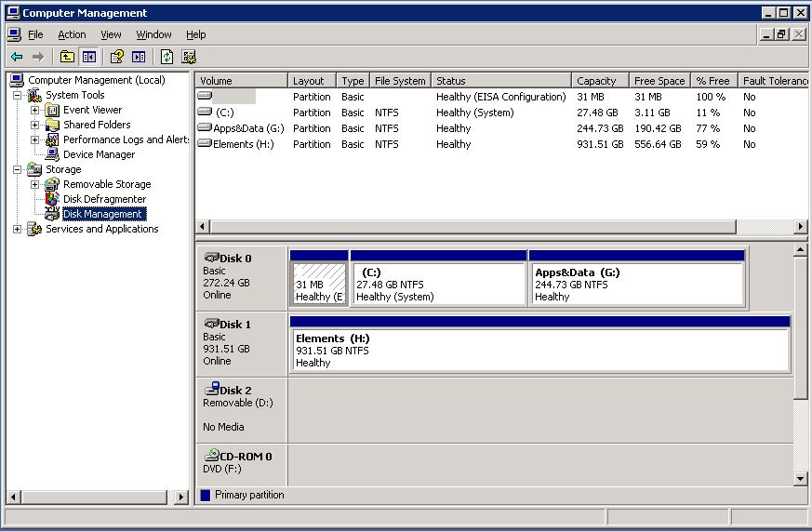812x531 pixels.
Task: Click disk view vertical scrollbar down arrow
Action: click(x=800, y=479)
